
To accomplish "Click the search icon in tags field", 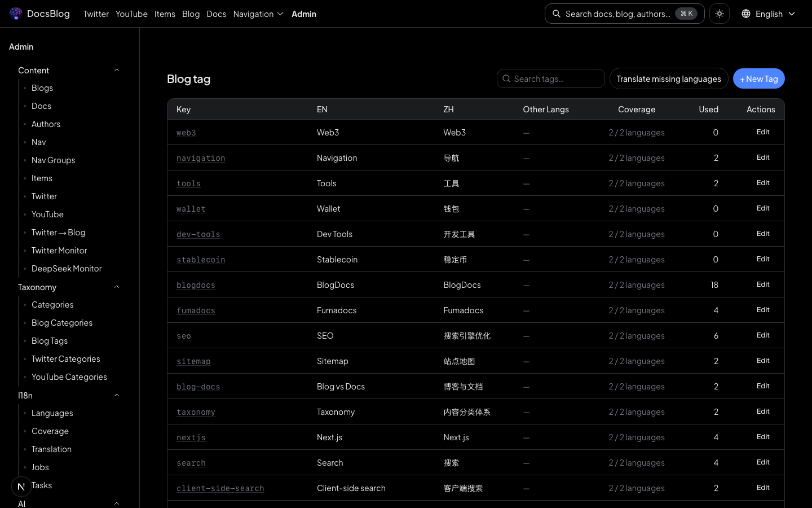I will tap(506, 79).
